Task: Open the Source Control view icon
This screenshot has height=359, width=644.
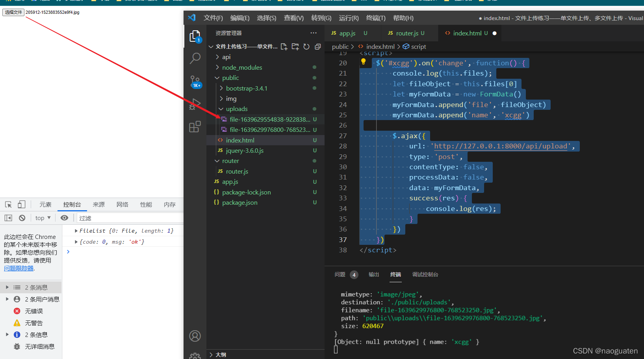Action: coord(195,81)
